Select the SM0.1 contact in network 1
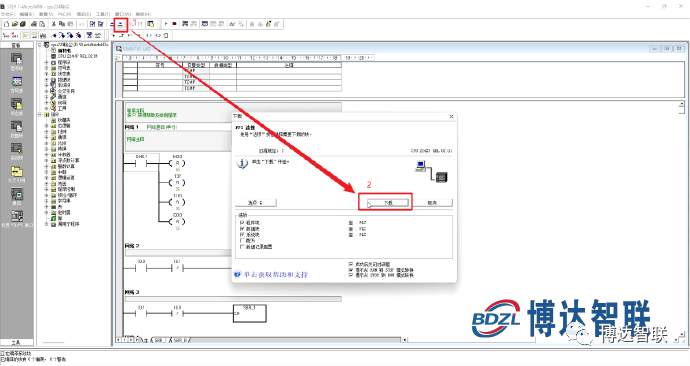This screenshot has height=366, width=690. 141,163
